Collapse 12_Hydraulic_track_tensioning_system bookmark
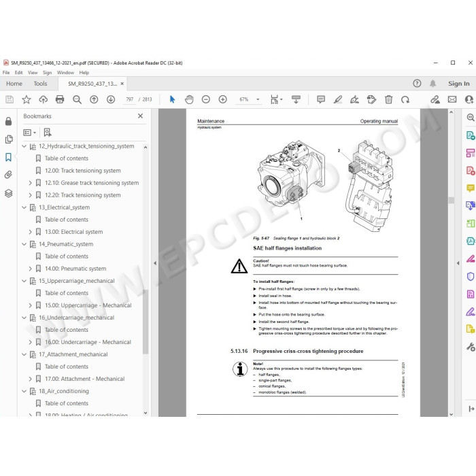This screenshot has width=476, height=476. point(24,146)
